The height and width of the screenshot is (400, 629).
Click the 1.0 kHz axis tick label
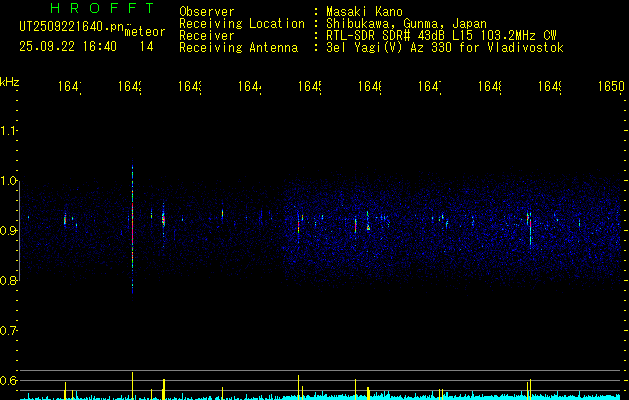8,181
